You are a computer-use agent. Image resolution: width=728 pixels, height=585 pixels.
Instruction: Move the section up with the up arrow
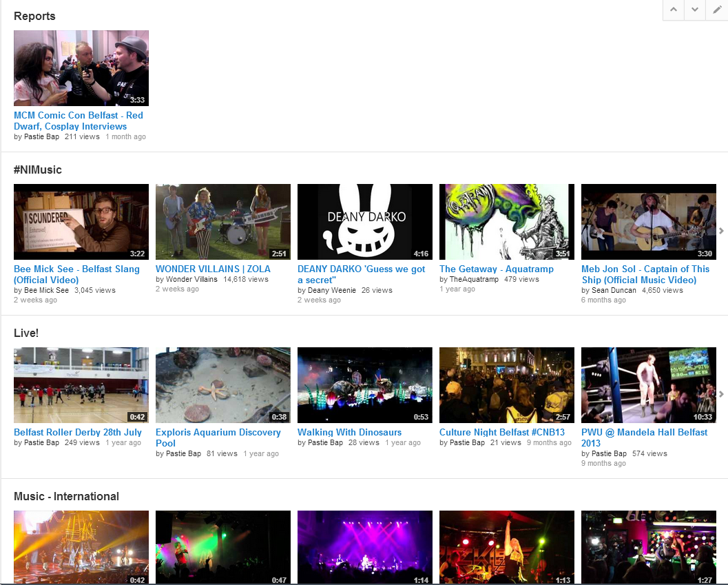coord(674,10)
